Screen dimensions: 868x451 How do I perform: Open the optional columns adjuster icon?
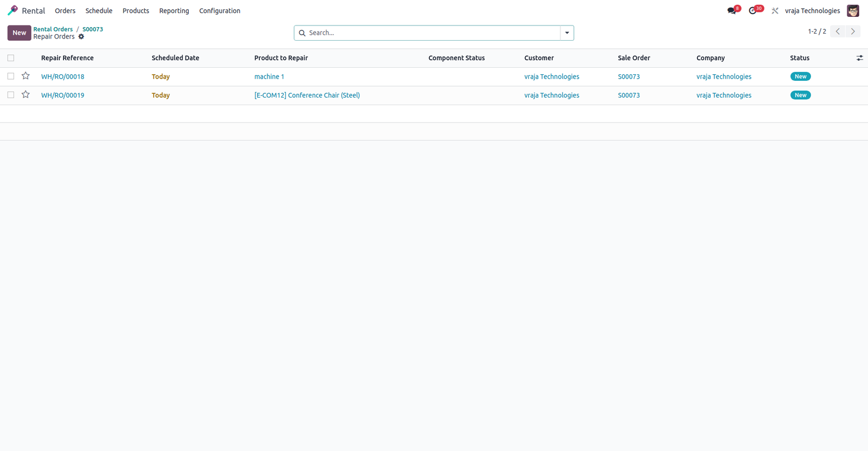(x=859, y=58)
